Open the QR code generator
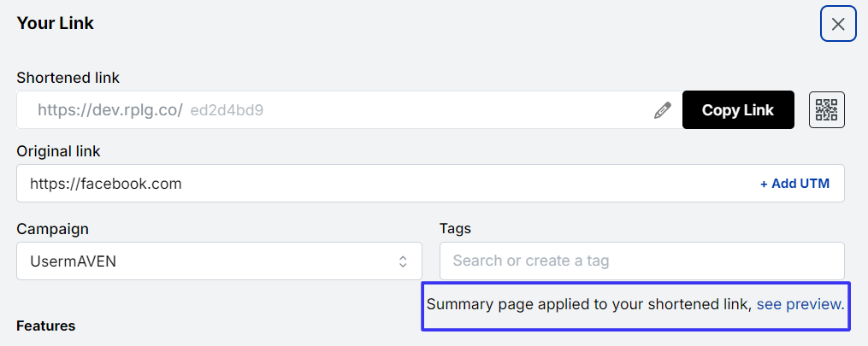Image resolution: width=868 pixels, height=346 pixels. [826, 110]
